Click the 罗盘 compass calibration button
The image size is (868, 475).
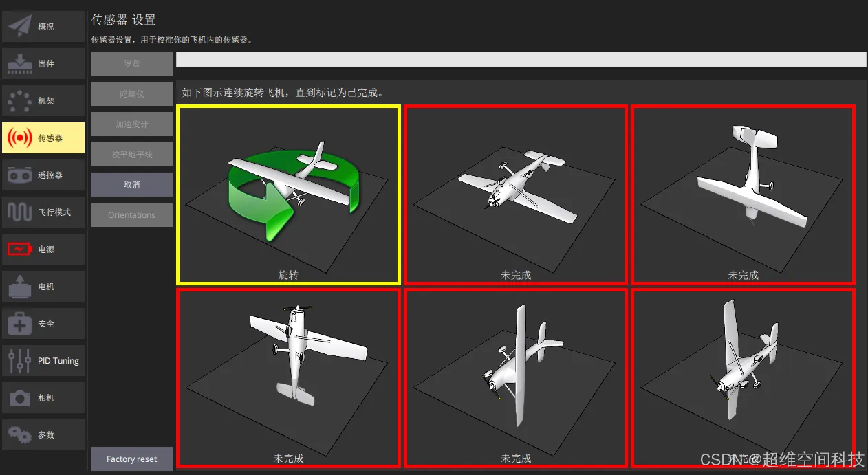click(132, 63)
